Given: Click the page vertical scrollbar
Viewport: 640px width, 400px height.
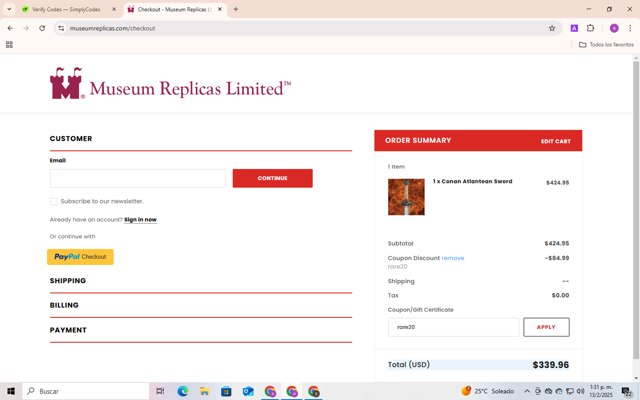Looking at the screenshot, I should coord(636,210).
